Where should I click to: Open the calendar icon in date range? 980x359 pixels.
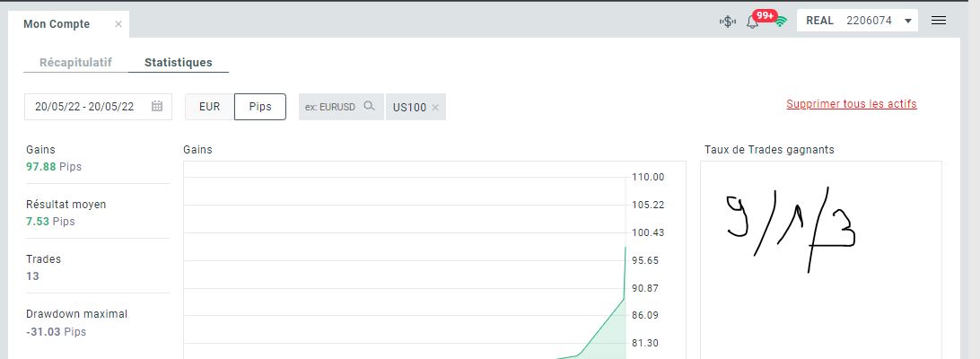point(157,106)
